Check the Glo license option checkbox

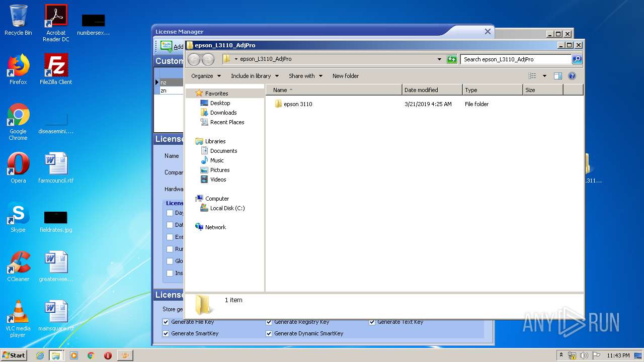click(x=170, y=261)
